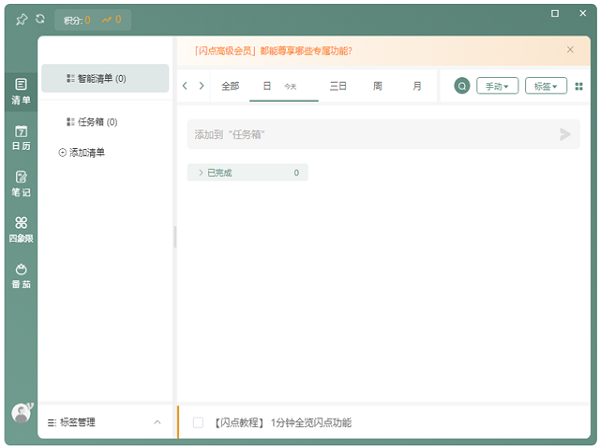Screen dimensions: 600x447
Task: Switch to the 四象限 quadrant view
Action: [20, 229]
